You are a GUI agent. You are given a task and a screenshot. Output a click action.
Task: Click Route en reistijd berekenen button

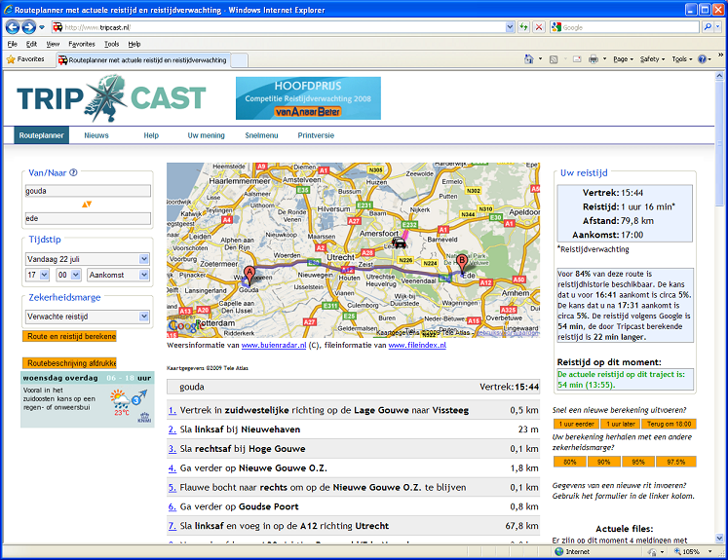(69, 336)
